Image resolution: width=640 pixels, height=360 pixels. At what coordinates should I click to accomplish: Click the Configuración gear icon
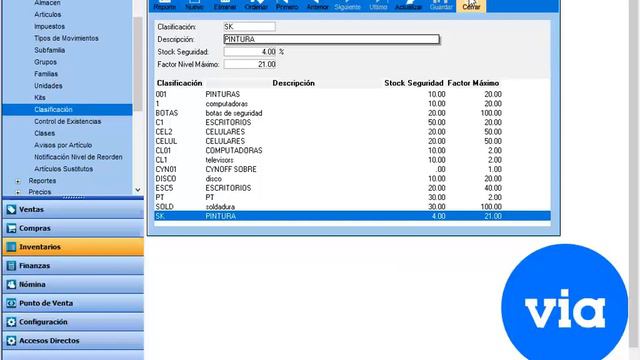(11, 322)
